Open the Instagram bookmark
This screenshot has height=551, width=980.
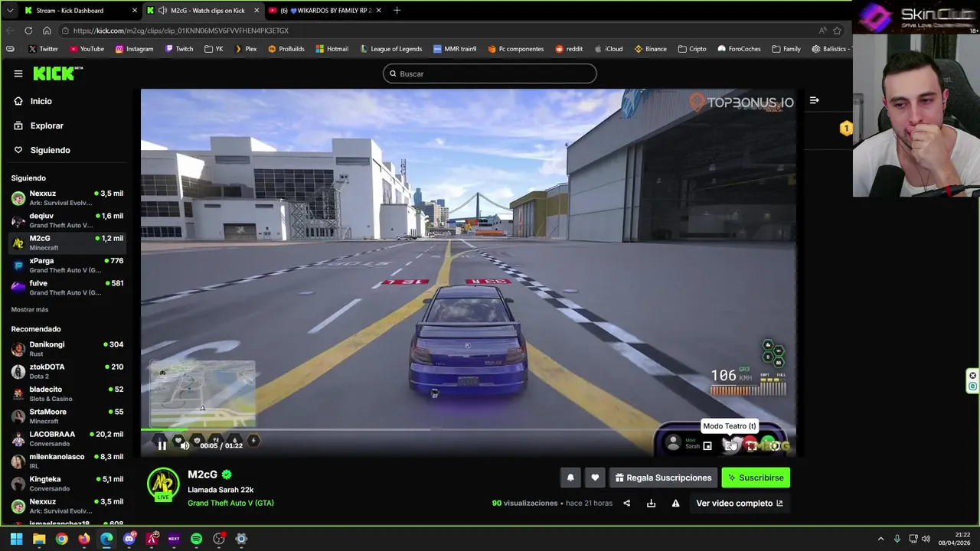click(x=134, y=49)
